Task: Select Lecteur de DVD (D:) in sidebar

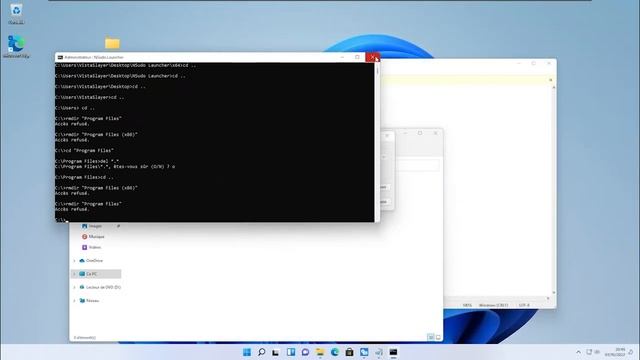Action: pyautogui.click(x=103, y=287)
